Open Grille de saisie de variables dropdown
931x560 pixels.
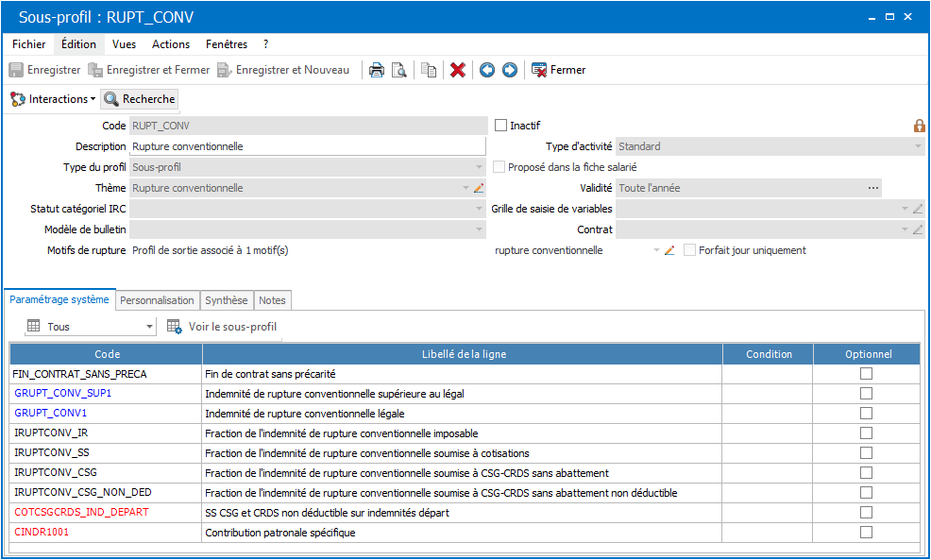click(905, 209)
